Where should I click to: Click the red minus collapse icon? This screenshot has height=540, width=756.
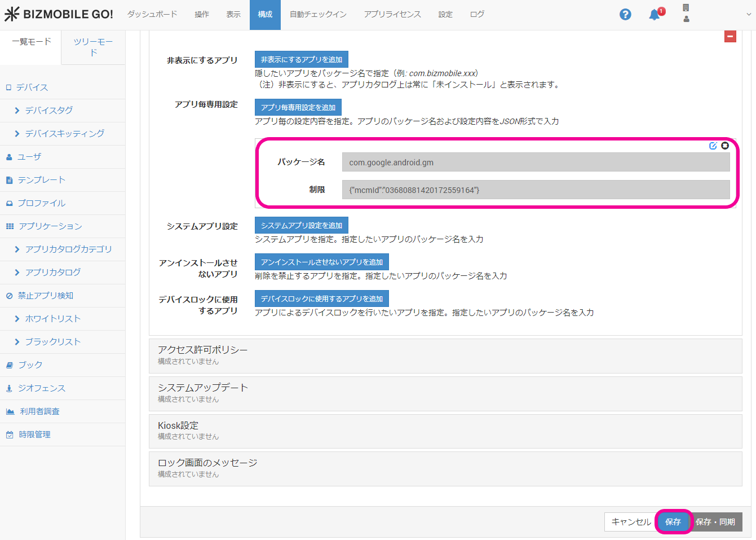730,37
